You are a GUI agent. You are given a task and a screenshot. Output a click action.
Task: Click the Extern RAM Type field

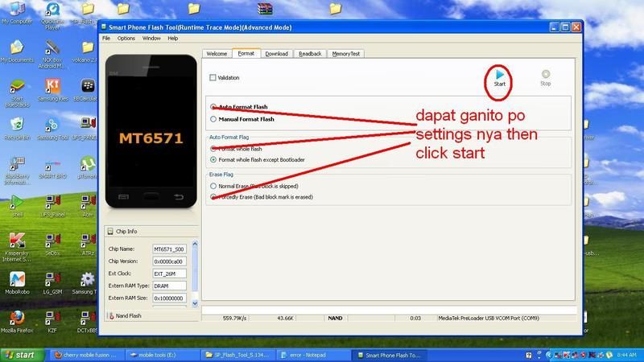coord(169,286)
